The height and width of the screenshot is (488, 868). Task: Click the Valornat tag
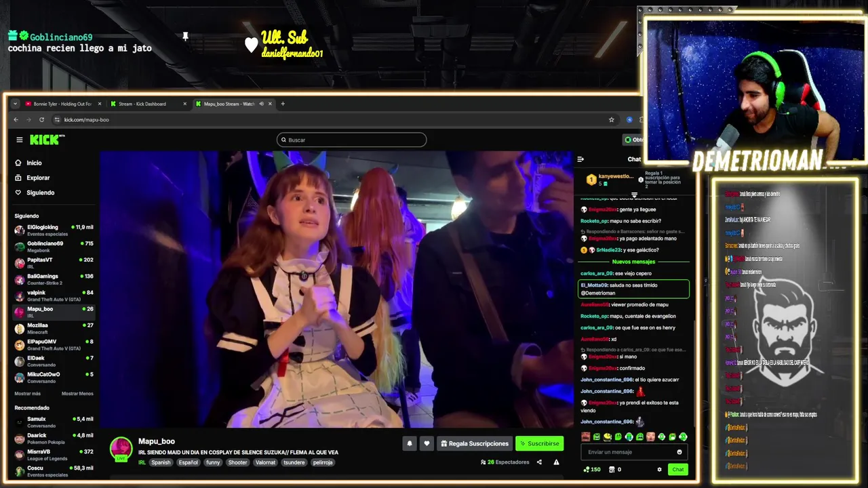click(x=265, y=462)
